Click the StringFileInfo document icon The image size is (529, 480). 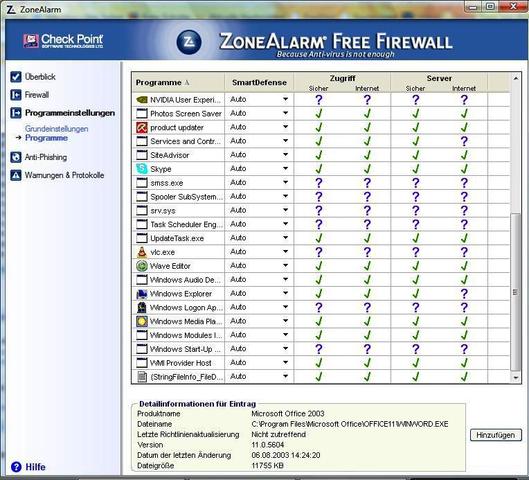(x=142, y=377)
